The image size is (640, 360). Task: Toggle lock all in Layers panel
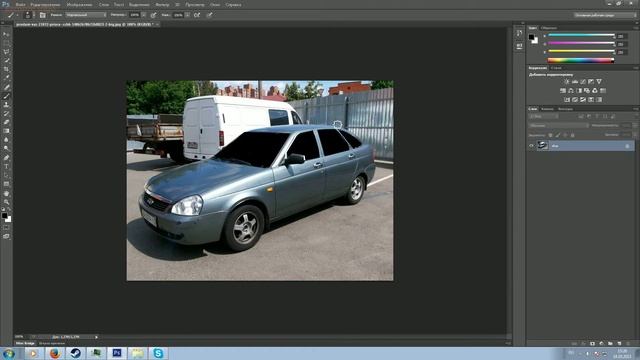tap(573, 135)
